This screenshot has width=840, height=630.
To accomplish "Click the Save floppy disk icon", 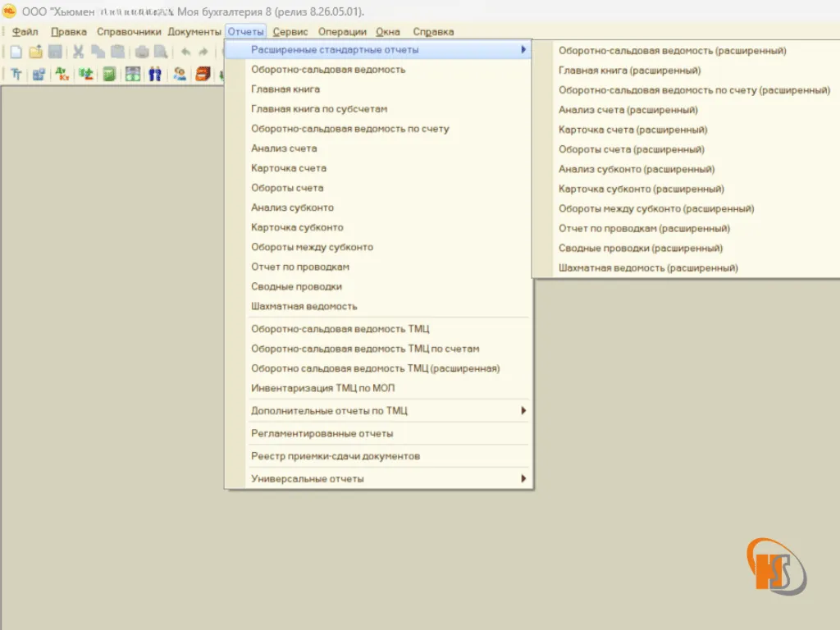I will tap(55, 52).
